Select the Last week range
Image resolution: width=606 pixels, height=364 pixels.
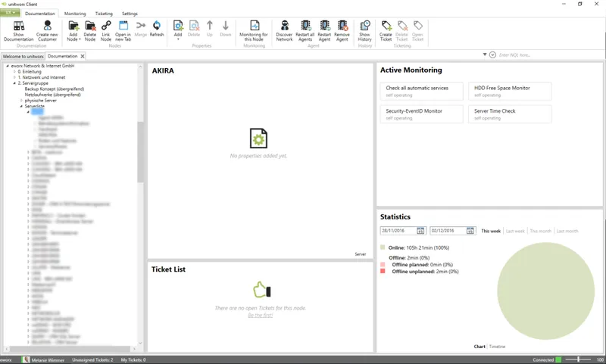[515, 232]
